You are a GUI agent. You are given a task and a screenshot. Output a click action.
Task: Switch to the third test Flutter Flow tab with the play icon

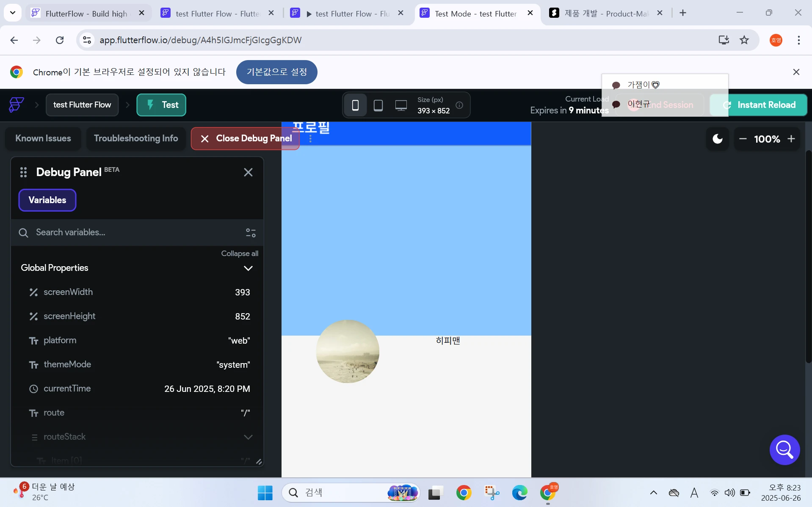pos(346,14)
